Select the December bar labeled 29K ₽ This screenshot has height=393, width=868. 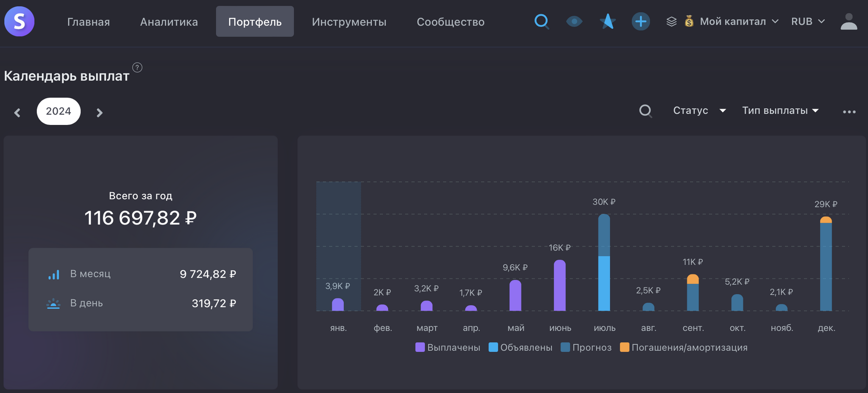(x=826, y=264)
